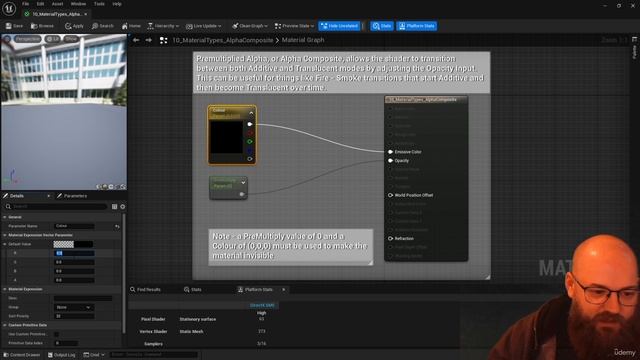Collapse the Material Expression section
The height and width of the screenshot is (360, 640).
tap(5, 289)
